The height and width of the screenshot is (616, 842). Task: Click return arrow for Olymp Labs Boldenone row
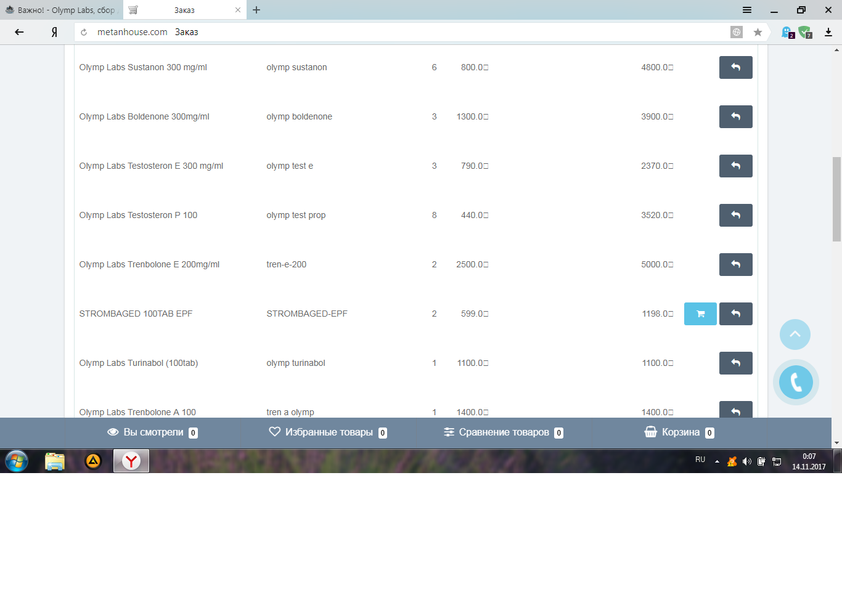tap(735, 116)
